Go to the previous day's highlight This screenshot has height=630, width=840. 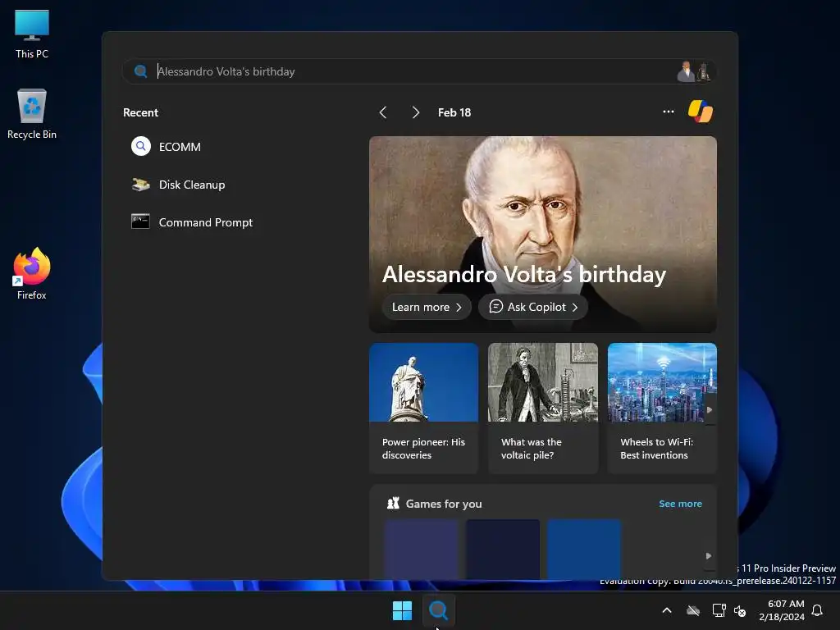(382, 112)
